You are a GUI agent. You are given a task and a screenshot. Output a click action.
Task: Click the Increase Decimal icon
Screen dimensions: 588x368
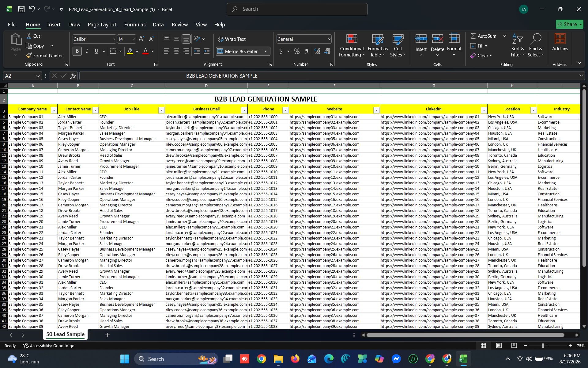coord(317,51)
